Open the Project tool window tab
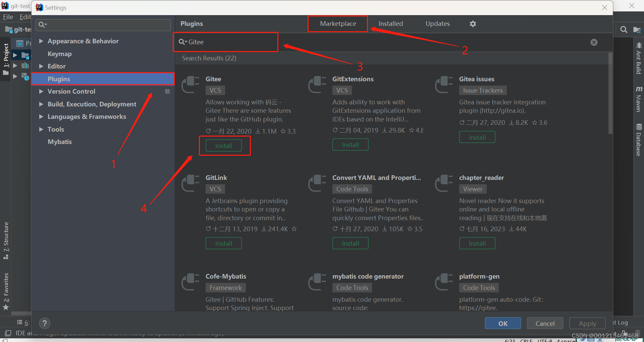 coord(6,59)
